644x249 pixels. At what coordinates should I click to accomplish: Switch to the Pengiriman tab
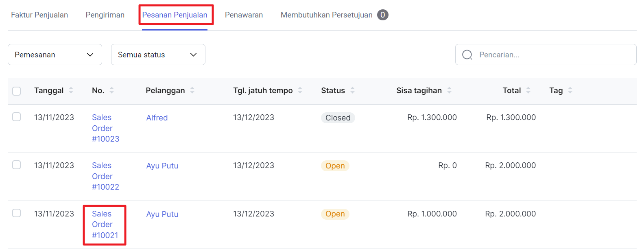coord(105,15)
